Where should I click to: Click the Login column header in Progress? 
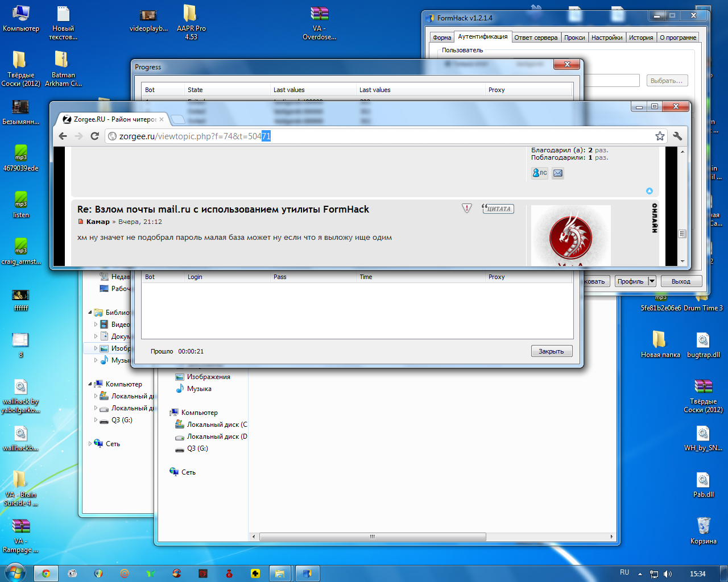pos(227,277)
